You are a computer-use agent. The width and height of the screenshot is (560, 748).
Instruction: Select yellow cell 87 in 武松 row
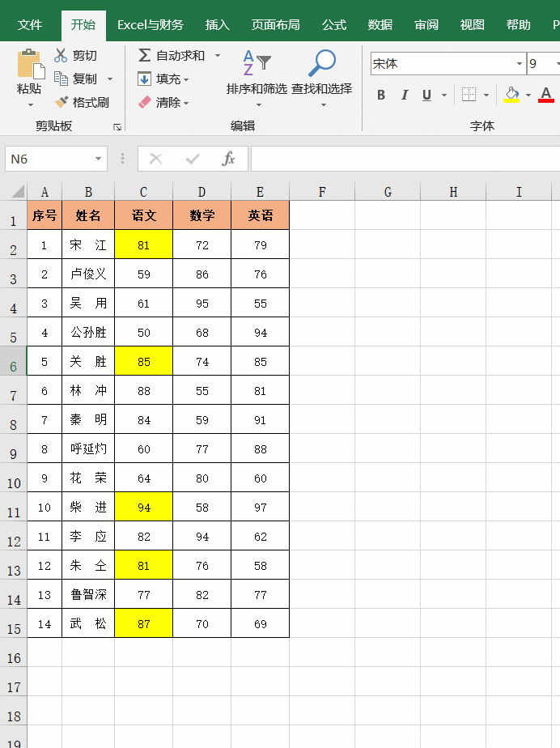pos(143,623)
